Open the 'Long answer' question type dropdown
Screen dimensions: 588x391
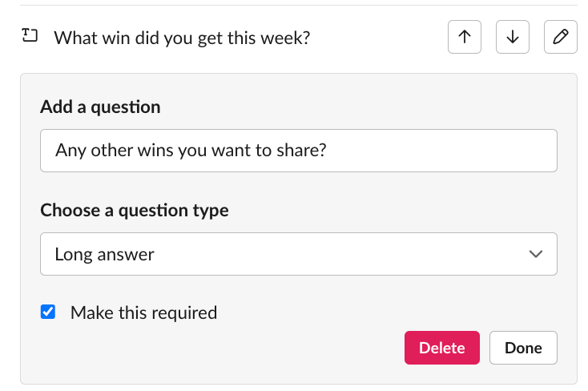(x=299, y=254)
